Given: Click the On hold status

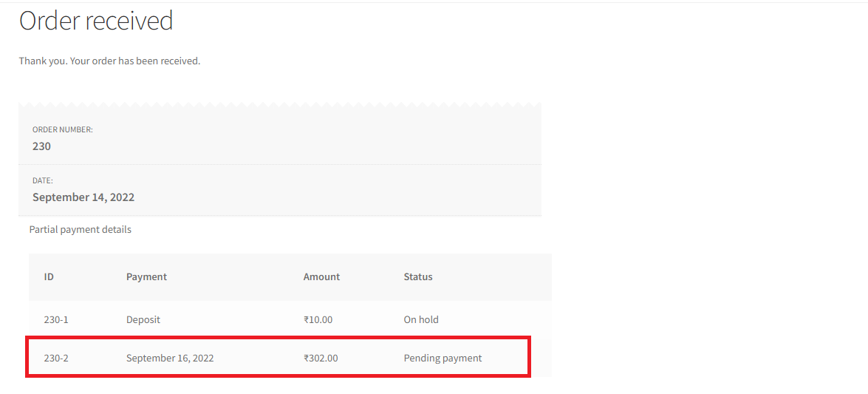Looking at the screenshot, I should pos(421,320).
